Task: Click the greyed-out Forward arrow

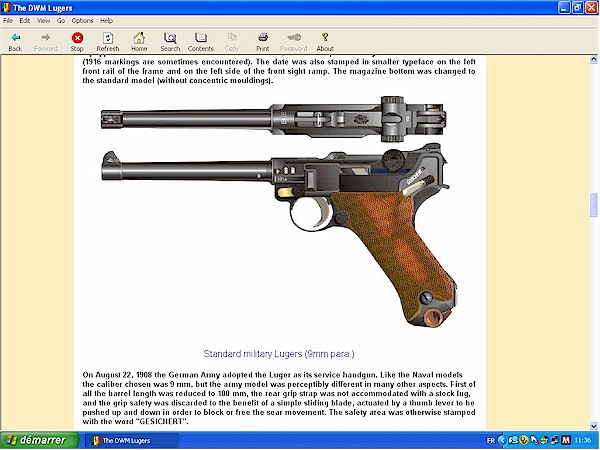Action: (46, 42)
